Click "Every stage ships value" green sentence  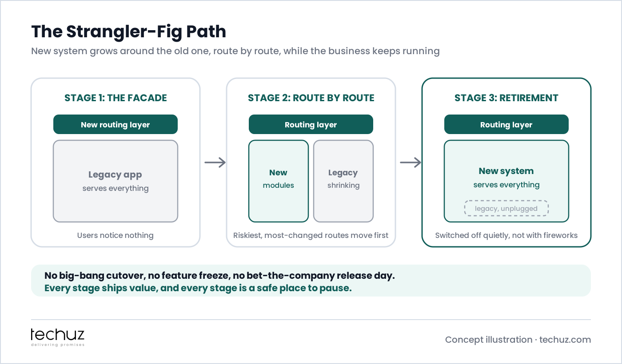pos(198,288)
